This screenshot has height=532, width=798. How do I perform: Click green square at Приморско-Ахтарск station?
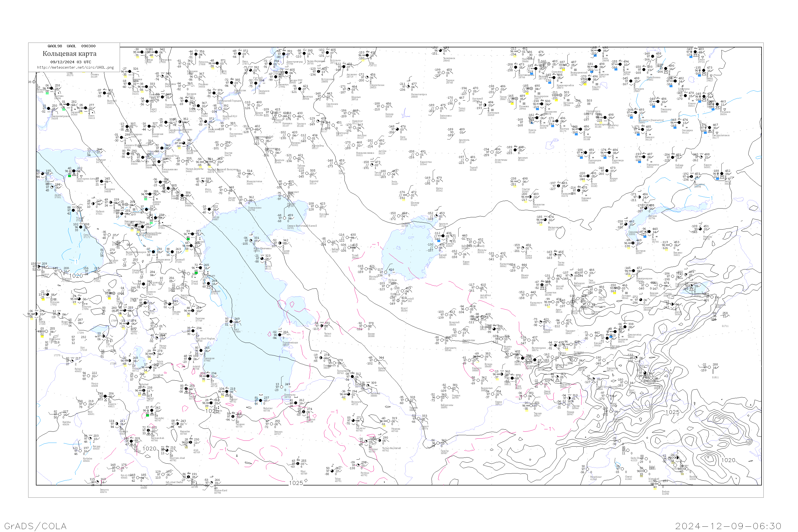click(x=69, y=176)
